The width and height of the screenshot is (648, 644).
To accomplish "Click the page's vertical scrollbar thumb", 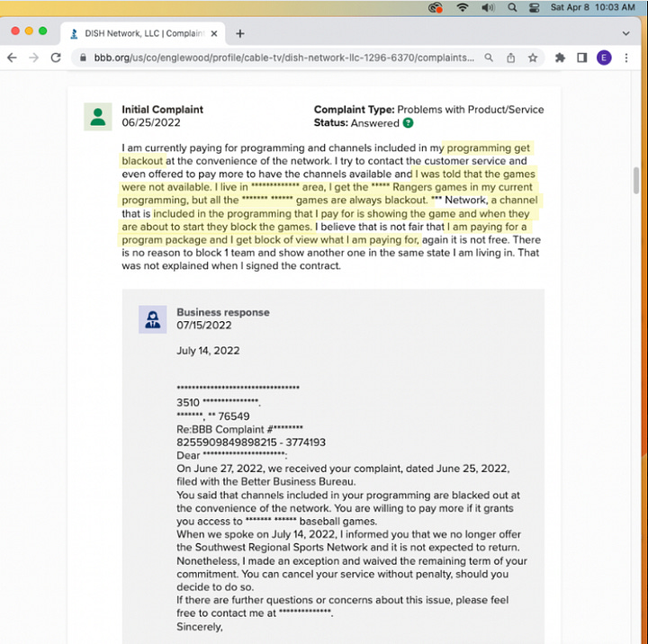I will coord(636,180).
